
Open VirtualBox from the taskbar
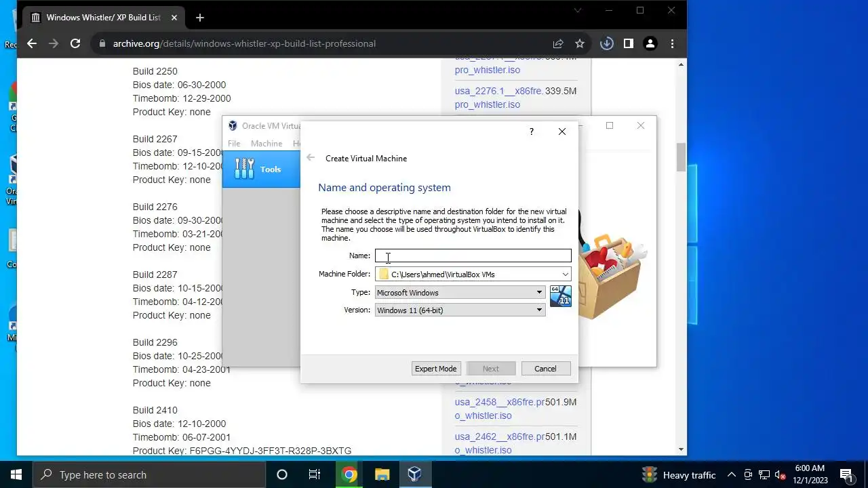(414, 474)
